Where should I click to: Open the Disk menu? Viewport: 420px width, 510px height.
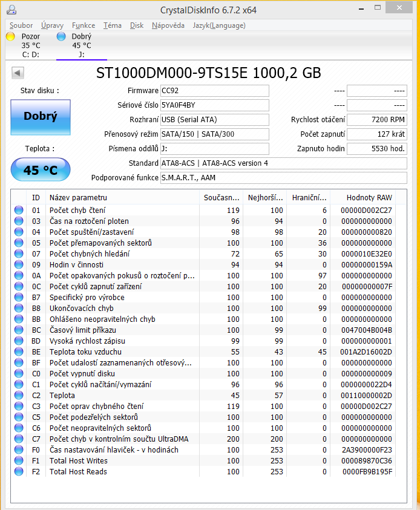click(x=137, y=25)
